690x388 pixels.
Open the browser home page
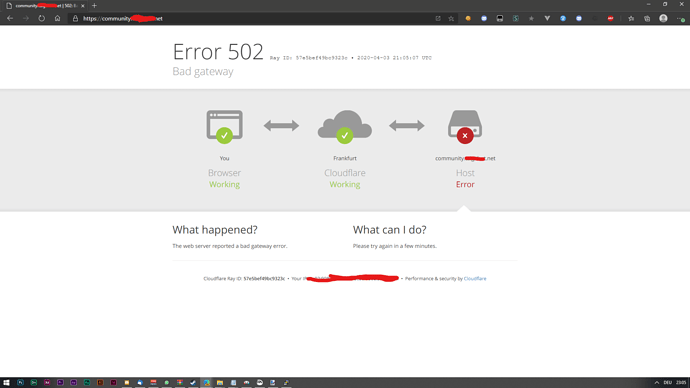click(x=57, y=18)
